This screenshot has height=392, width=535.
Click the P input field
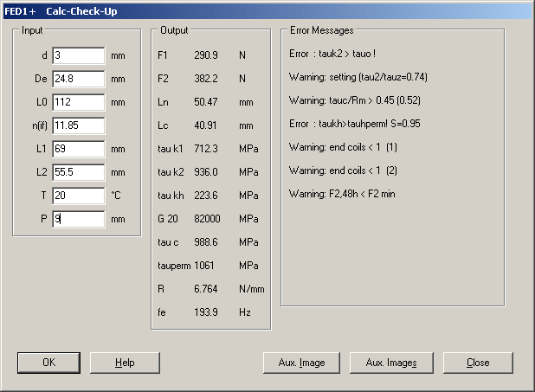(78, 219)
